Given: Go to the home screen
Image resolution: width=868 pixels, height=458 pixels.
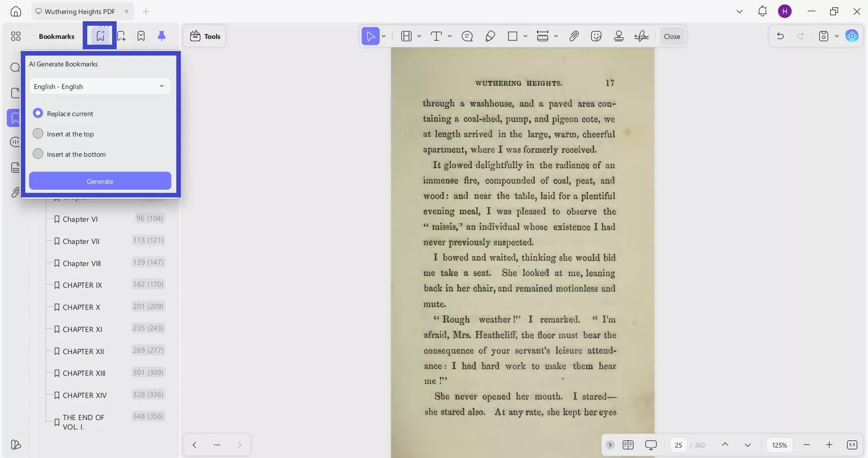Looking at the screenshot, I should [16, 11].
